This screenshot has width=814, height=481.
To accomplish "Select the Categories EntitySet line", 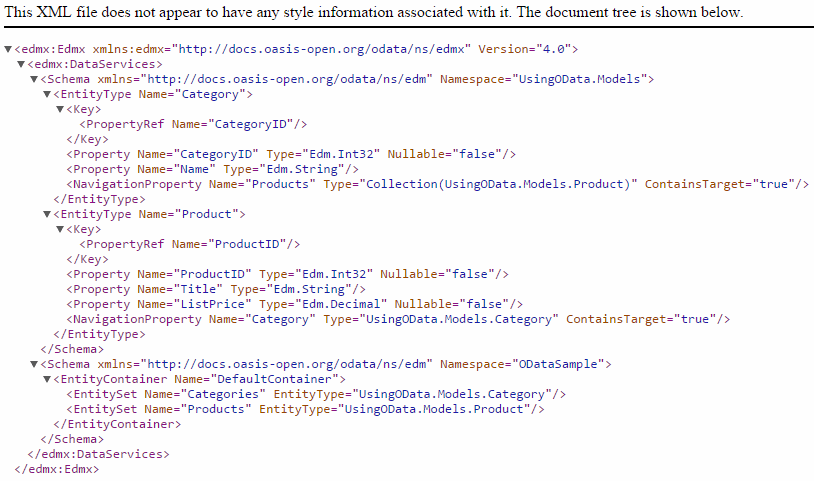I will tap(316, 394).
